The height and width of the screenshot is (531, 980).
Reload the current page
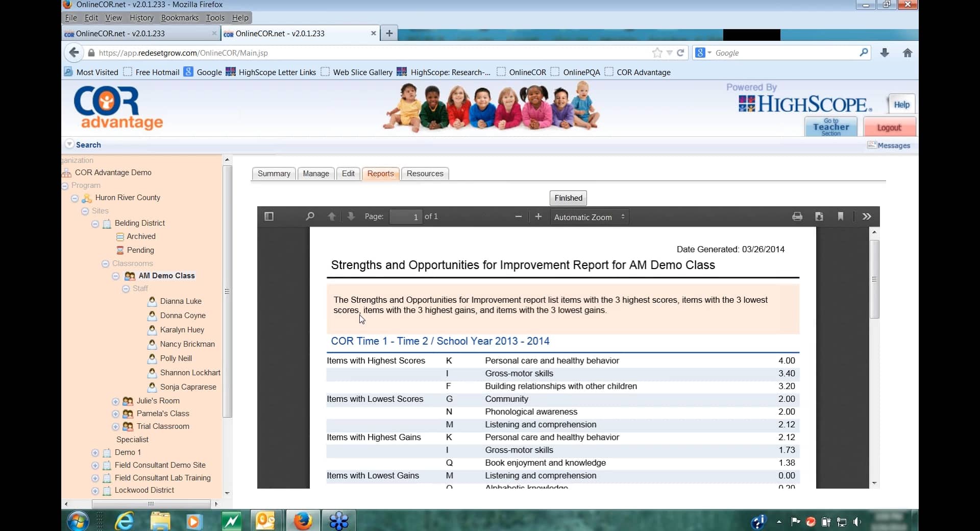[681, 53]
